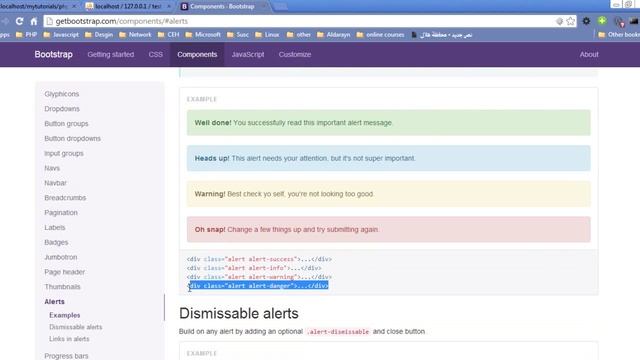Screen dimensions: 640x360
Task: Click the yellow 'Warning!' alert box
Action: tap(389, 194)
